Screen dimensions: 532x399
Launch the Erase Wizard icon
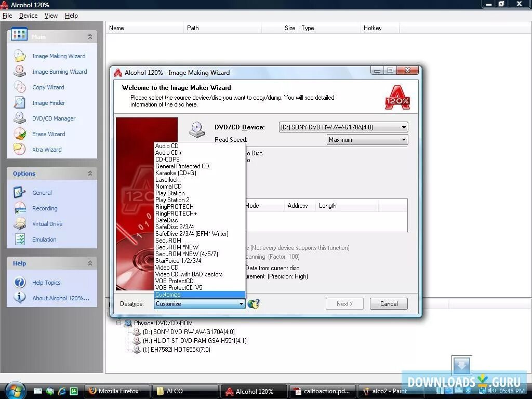(20, 134)
